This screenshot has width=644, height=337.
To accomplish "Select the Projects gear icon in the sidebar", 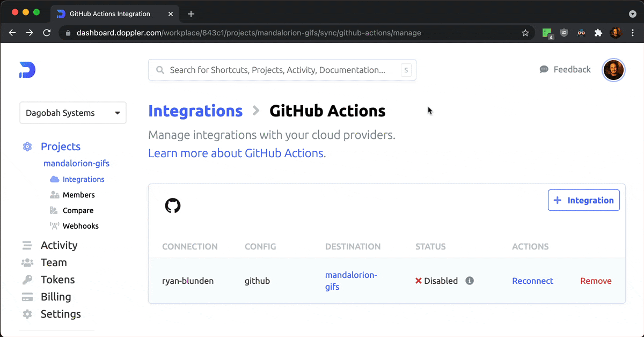I will click(x=27, y=146).
